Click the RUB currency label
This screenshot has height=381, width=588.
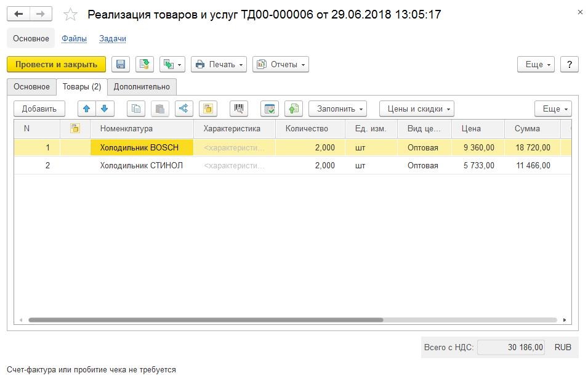[563, 347]
